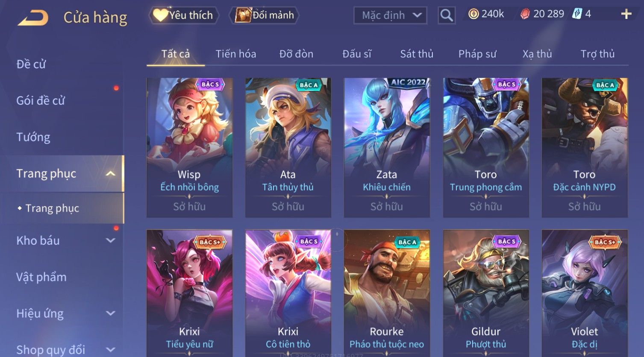
Task: Open Yêu thích heart favorites
Action: 161,15
